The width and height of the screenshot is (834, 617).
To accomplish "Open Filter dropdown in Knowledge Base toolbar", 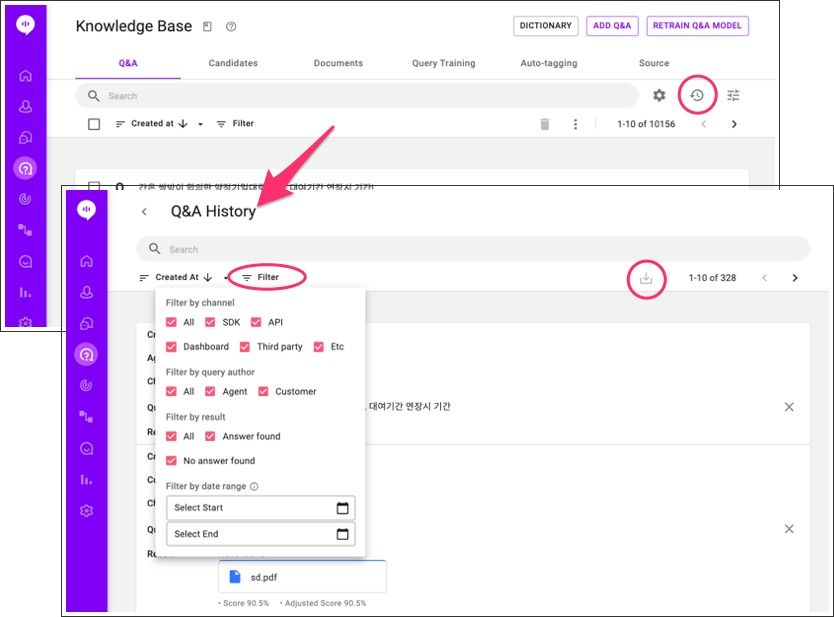I will coord(235,123).
